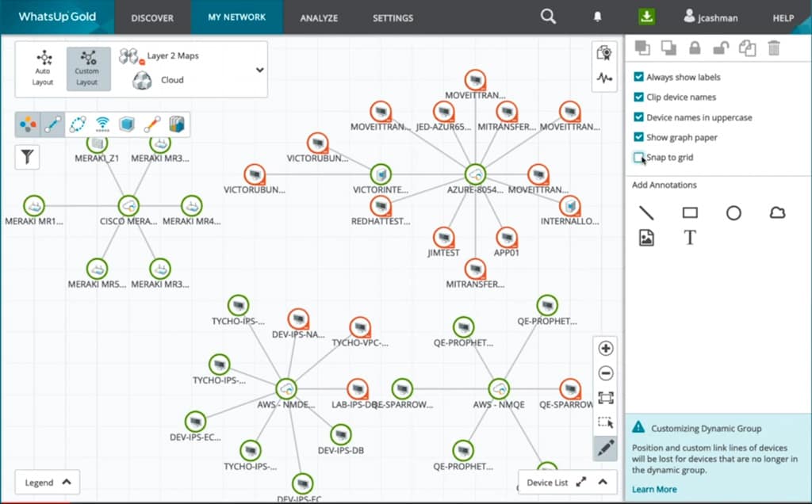Toggle orange link utilization overlay icon
Image resolution: width=812 pixels, height=504 pixels.
pos(151,124)
